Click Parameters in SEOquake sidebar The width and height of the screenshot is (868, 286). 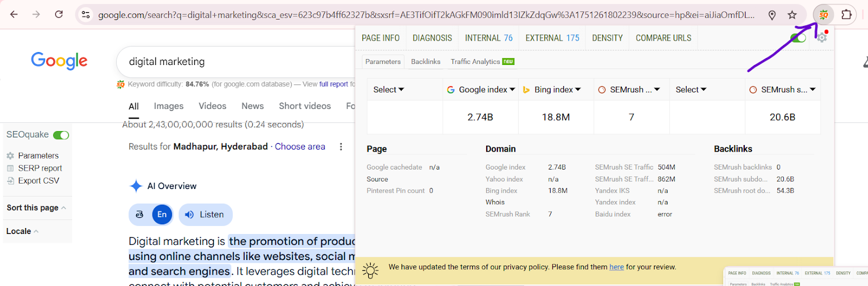(x=39, y=155)
